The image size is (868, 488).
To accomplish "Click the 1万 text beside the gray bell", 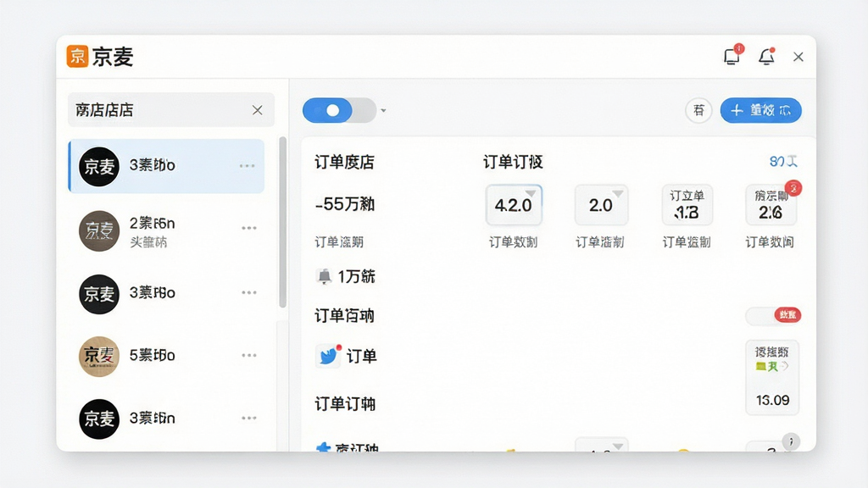I will coord(357,276).
